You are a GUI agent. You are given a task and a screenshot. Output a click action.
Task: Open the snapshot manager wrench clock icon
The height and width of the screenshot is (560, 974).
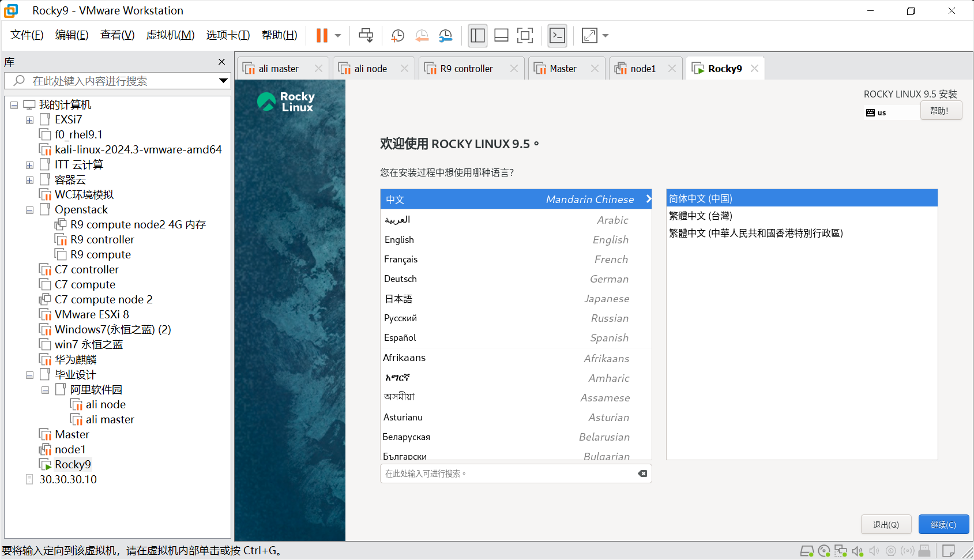(x=446, y=36)
